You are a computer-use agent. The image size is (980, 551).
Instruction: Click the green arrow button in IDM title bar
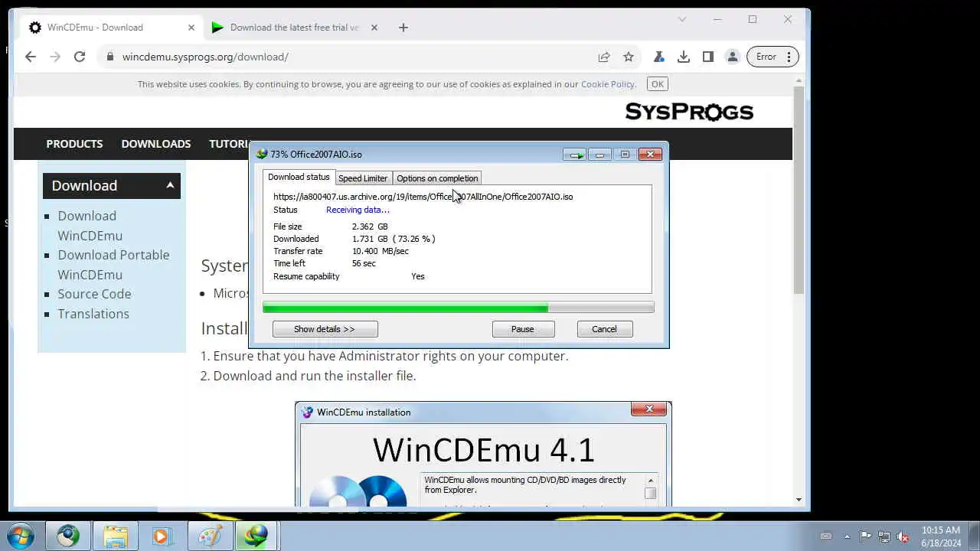(576, 155)
